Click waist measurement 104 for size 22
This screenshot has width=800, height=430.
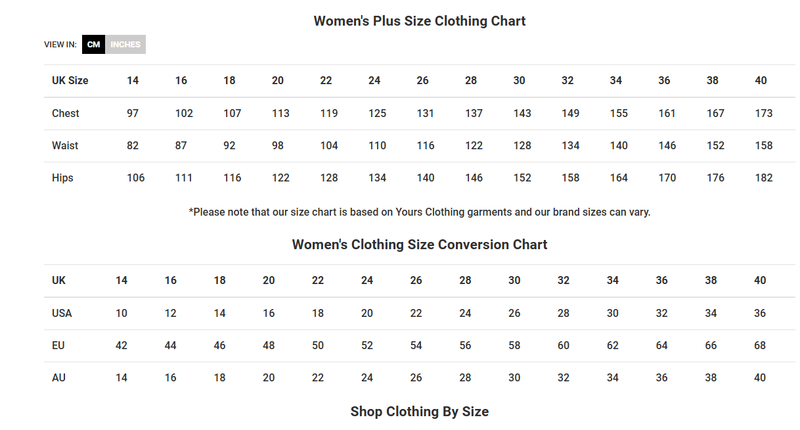(x=329, y=145)
